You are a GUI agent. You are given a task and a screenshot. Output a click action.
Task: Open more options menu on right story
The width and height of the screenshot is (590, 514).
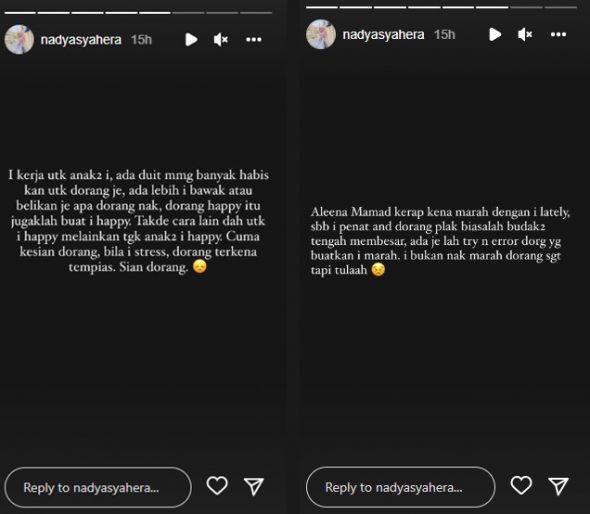(x=558, y=35)
